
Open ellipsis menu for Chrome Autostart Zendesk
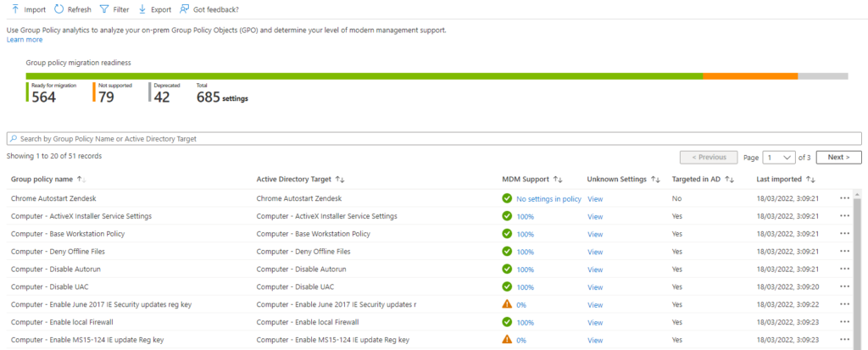click(844, 197)
